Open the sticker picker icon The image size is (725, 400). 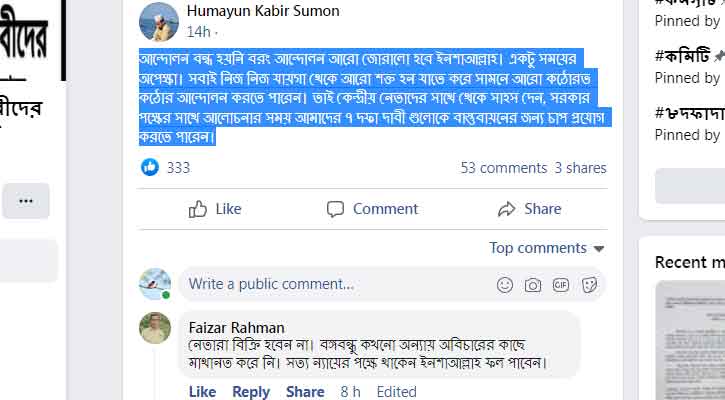[590, 285]
